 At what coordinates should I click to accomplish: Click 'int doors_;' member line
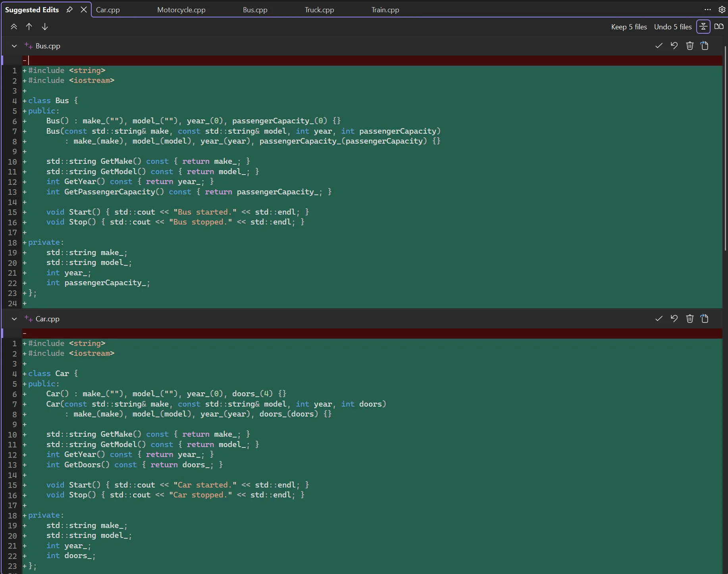(x=71, y=556)
